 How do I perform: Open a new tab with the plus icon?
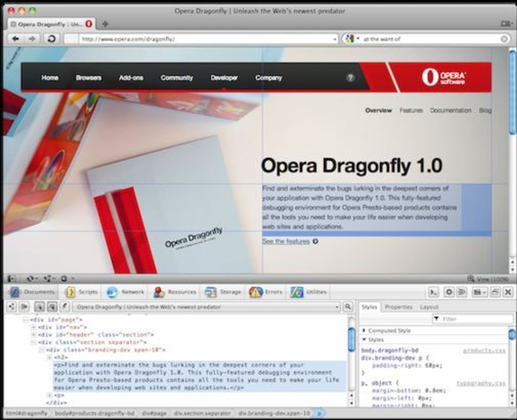(x=105, y=24)
